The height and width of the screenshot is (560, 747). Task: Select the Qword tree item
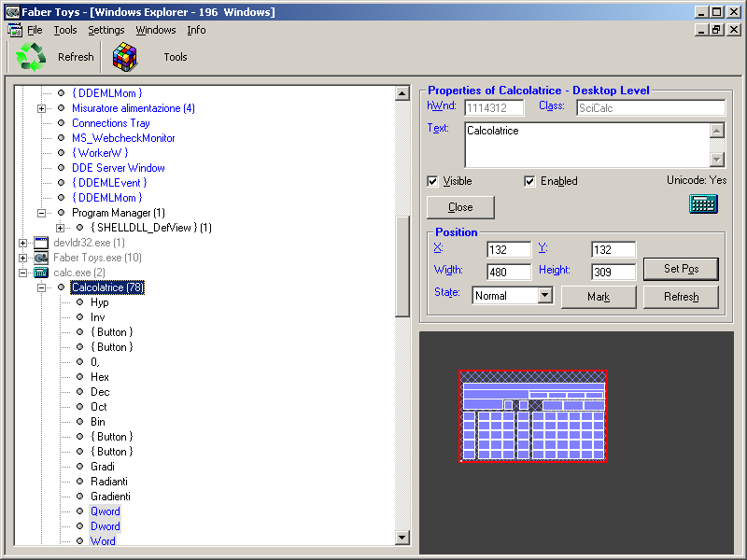(x=106, y=511)
